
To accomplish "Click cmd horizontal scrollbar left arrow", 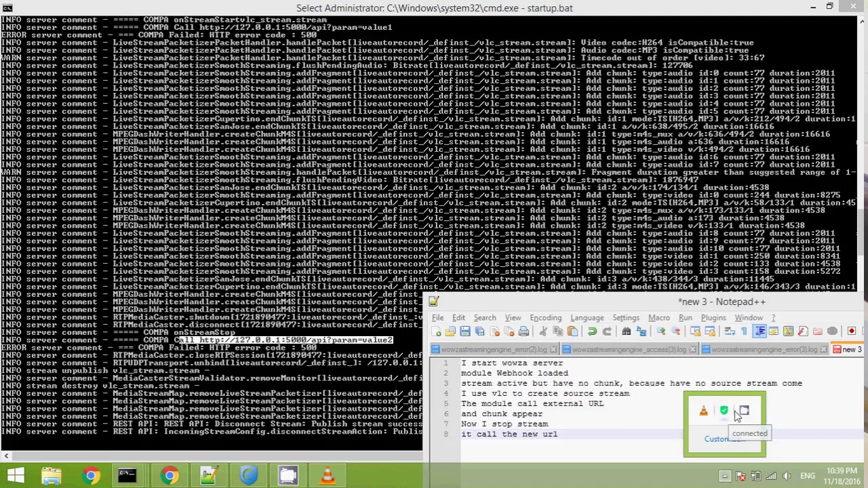I will 5,456.
